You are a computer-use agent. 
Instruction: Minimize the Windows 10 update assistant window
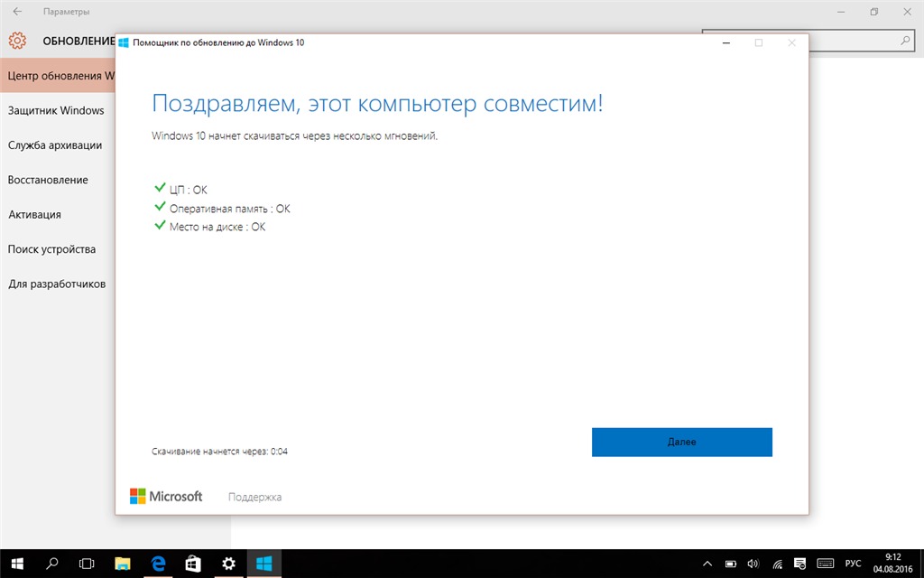tap(726, 42)
